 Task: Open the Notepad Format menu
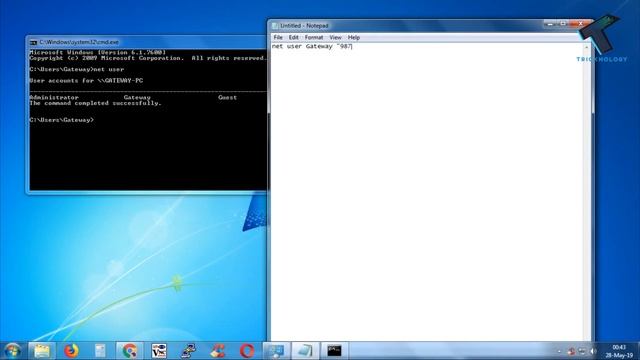pyautogui.click(x=314, y=38)
